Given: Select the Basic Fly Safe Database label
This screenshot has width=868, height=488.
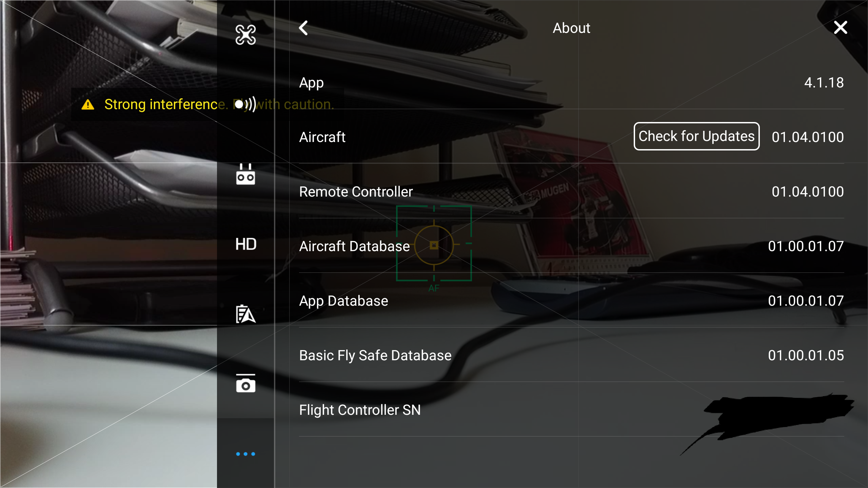Looking at the screenshot, I should coord(375,356).
